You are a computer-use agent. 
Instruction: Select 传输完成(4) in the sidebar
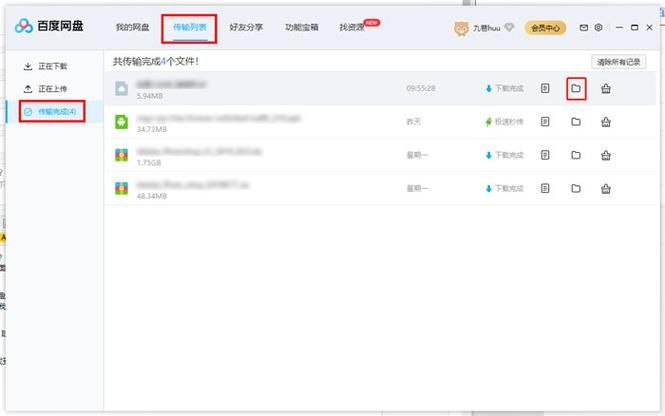pyautogui.click(x=56, y=111)
